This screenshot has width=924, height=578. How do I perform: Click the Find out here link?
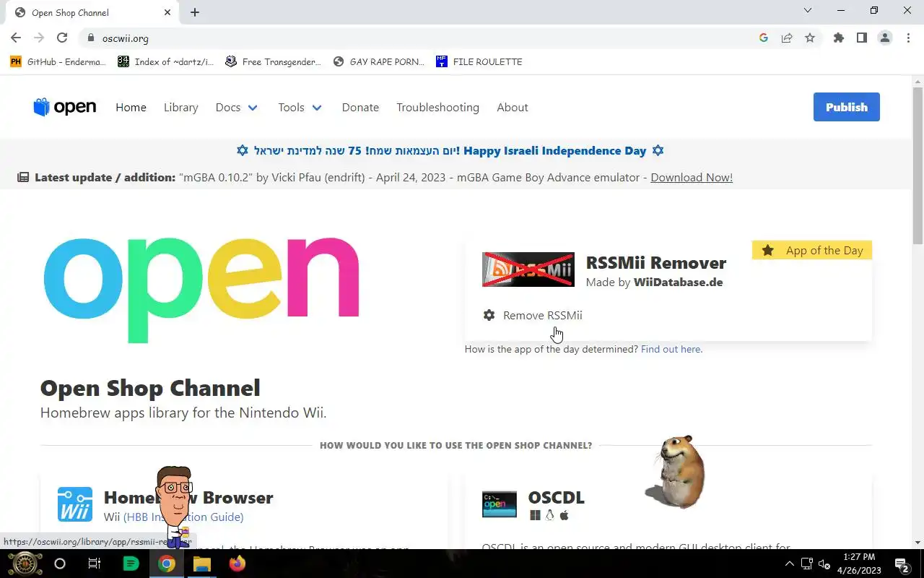click(x=671, y=349)
